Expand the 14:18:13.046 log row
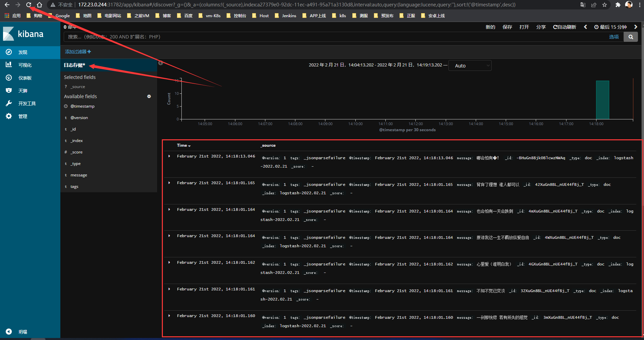This screenshot has width=644, height=340. [169, 156]
